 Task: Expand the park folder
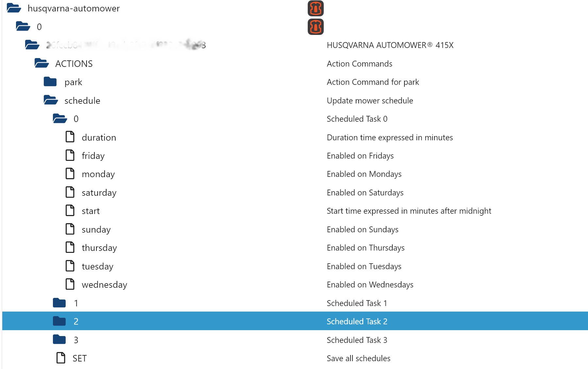[x=50, y=82]
